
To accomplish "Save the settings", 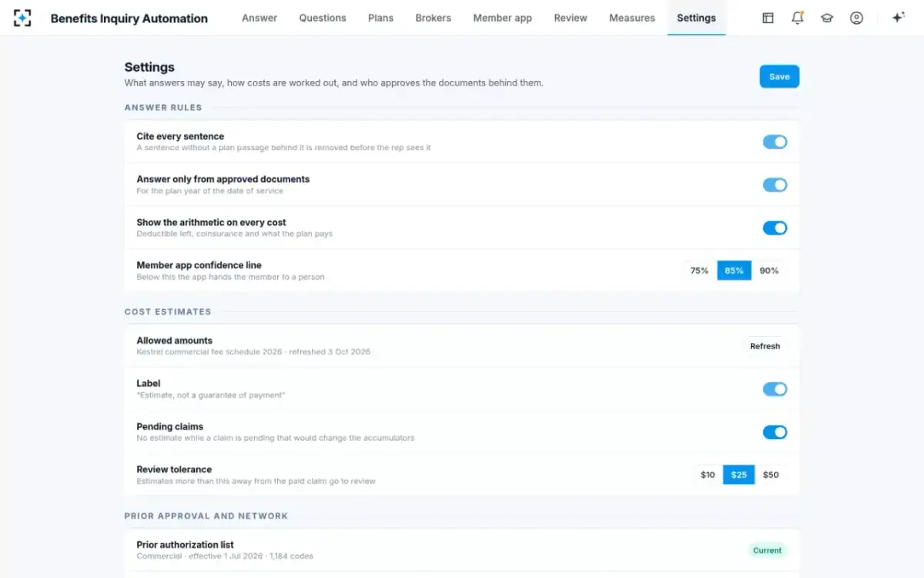I will [779, 76].
